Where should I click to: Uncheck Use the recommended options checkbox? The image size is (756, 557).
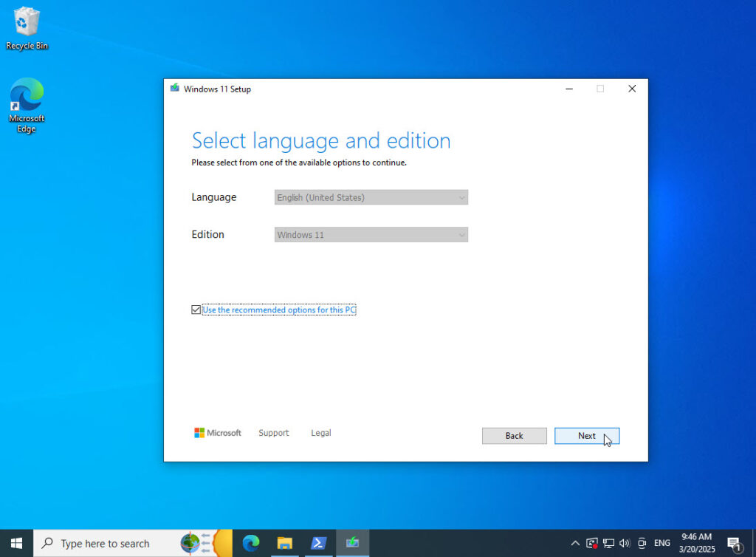[x=196, y=310]
